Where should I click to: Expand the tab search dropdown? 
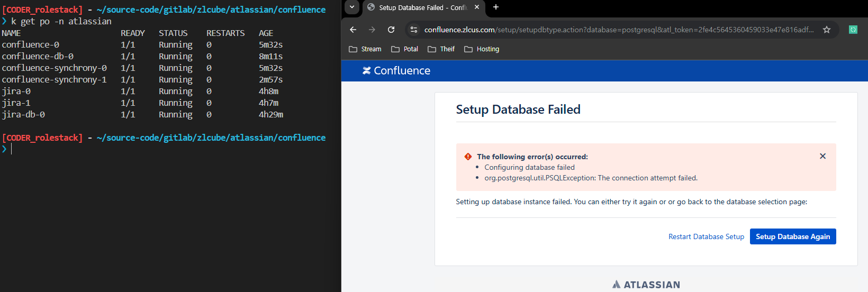pyautogui.click(x=352, y=7)
